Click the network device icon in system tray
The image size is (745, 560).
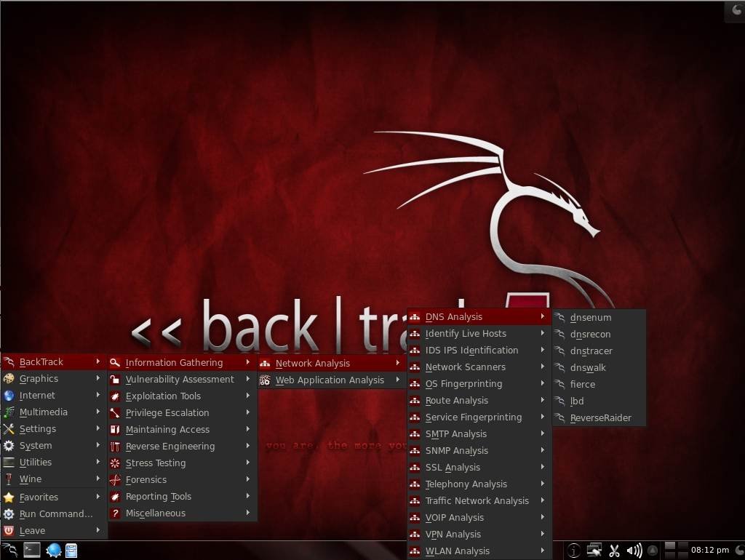coord(594,551)
